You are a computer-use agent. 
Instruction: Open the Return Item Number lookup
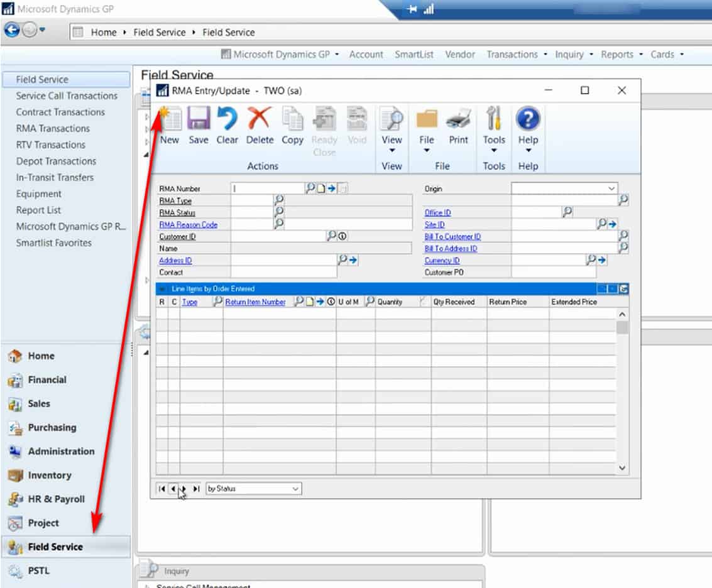click(298, 301)
